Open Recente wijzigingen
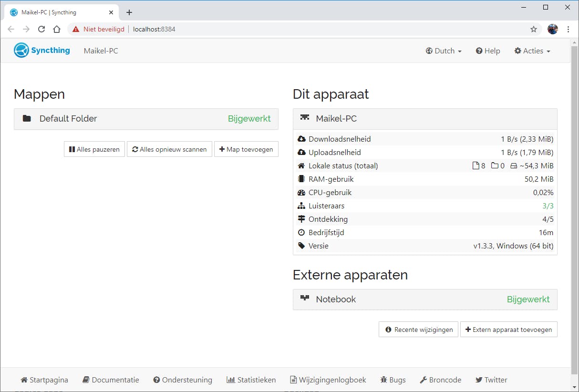 pyautogui.click(x=419, y=330)
